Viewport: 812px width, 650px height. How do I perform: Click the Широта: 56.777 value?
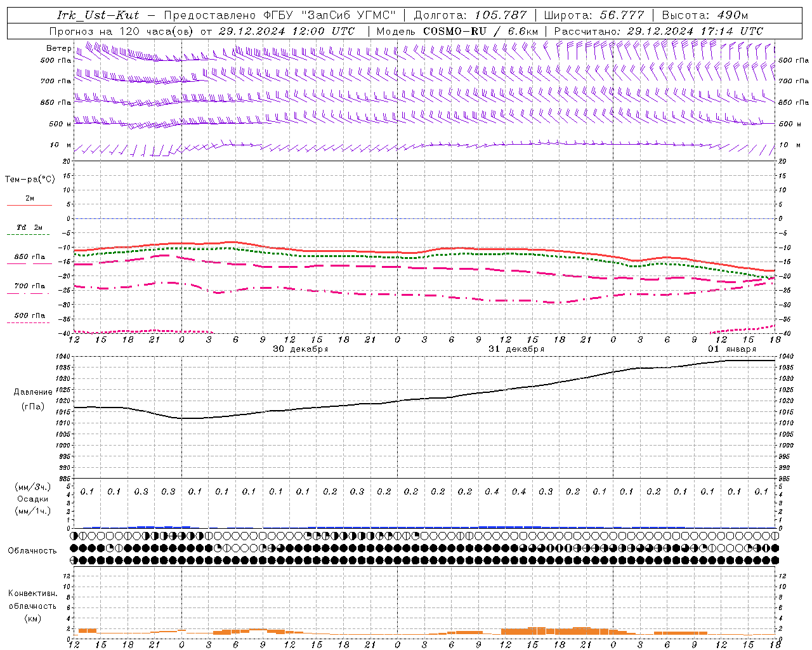(x=594, y=15)
